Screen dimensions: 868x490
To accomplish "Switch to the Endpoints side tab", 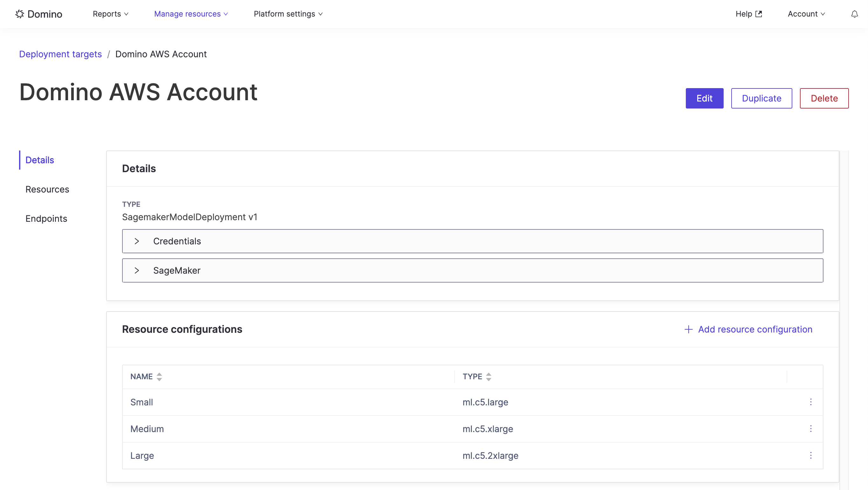I will [x=46, y=219].
